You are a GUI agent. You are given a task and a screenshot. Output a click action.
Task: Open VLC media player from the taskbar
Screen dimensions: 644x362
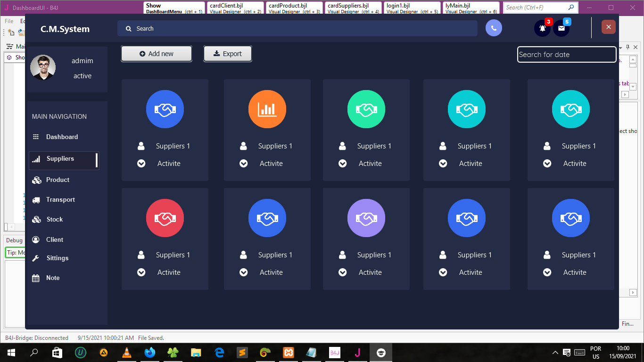coord(126,353)
